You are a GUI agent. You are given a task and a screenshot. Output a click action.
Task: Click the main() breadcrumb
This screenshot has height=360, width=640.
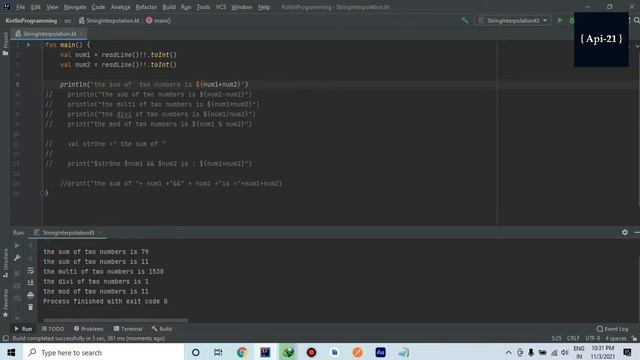tap(158, 20)
